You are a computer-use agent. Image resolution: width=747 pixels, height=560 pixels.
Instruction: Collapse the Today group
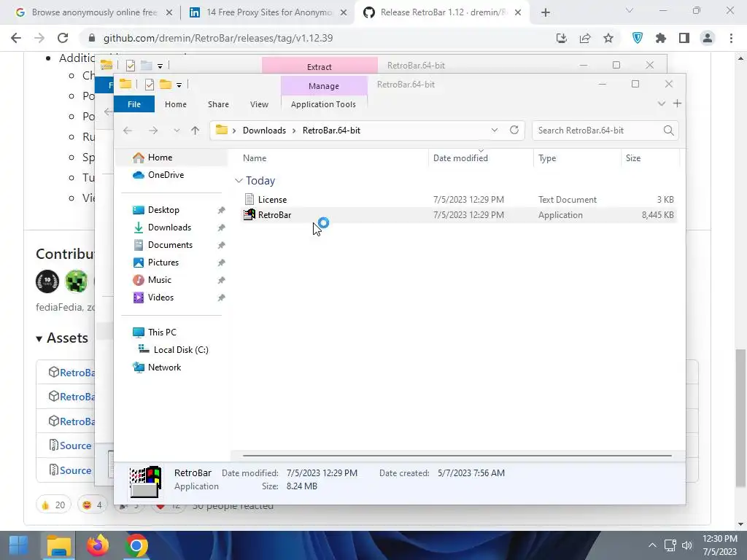[x=239, y=181]
